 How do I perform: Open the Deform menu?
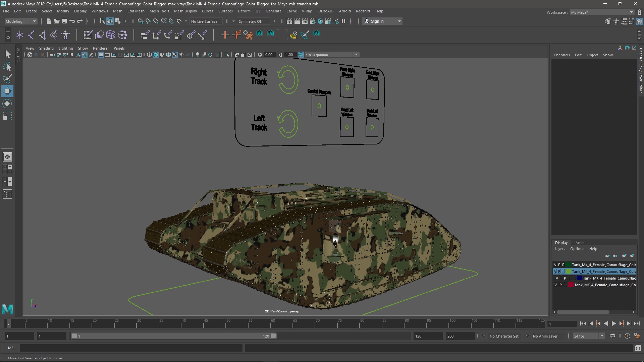coord(244,11)
